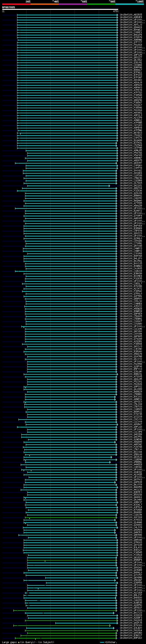Click the orange ~40% identity legend bar
This screenshot has width=146, height=644.
click(x=45, y=4)
